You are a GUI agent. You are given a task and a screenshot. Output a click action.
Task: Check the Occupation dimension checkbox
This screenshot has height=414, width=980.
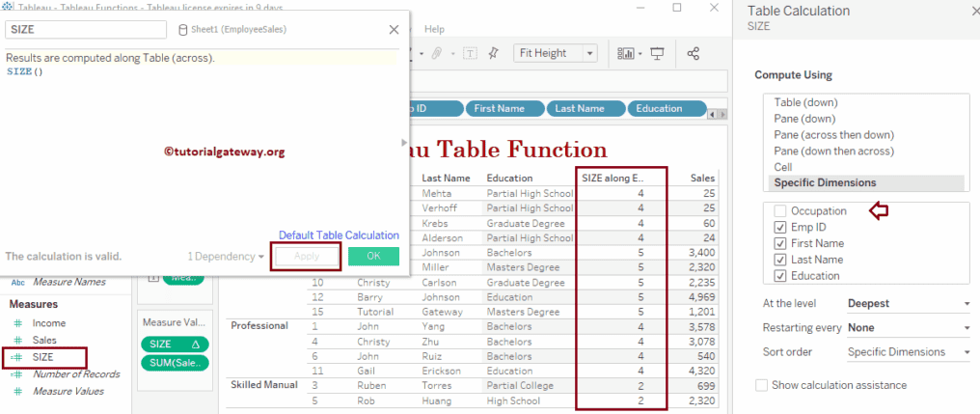click(x=780, y=211)
